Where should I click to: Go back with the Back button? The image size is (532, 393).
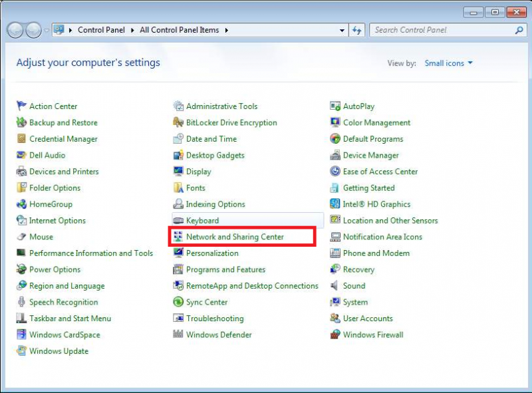(x=15, y=30)
